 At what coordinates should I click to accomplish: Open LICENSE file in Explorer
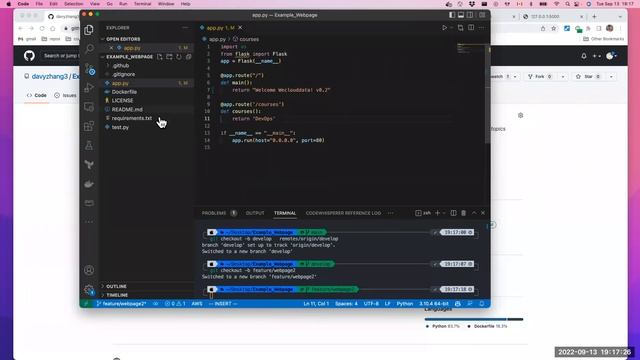point(122,100)
